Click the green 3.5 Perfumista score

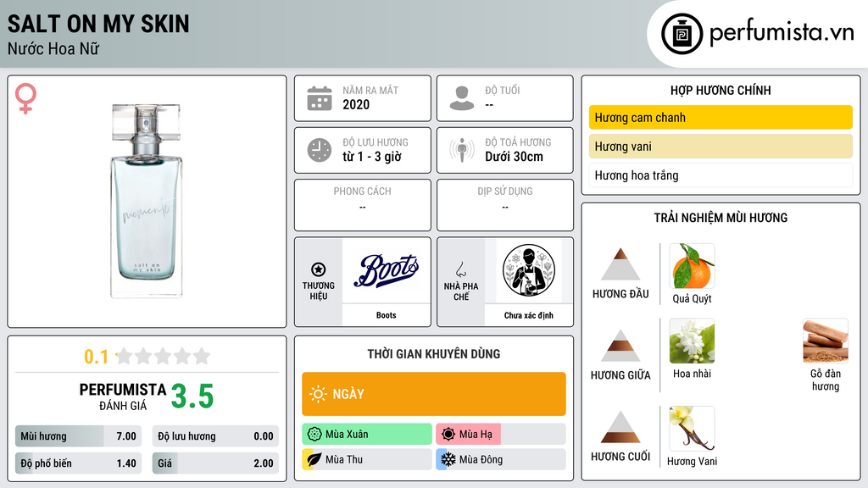coord(192,396)
